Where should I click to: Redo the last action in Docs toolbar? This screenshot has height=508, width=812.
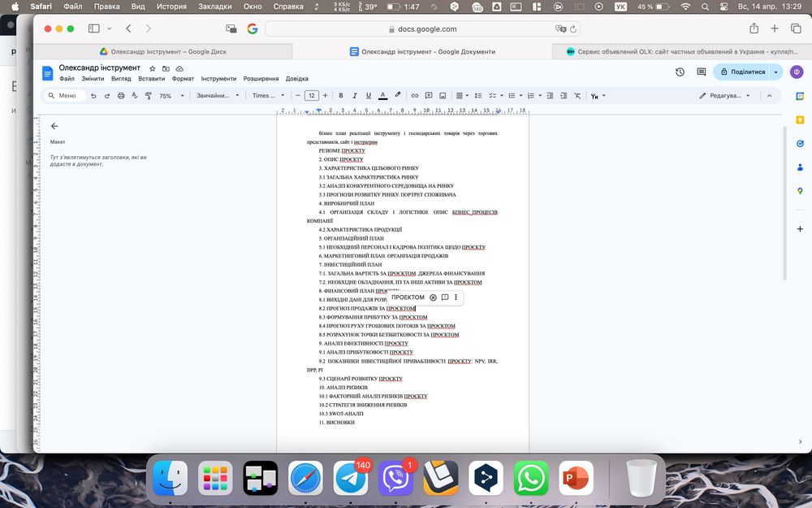pos(107,96)
